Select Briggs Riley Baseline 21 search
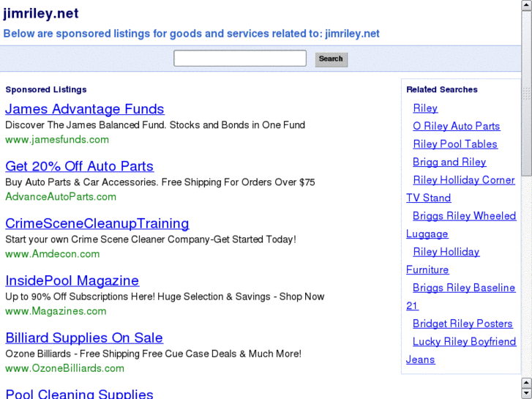532x399 pixels. (461, 297)
